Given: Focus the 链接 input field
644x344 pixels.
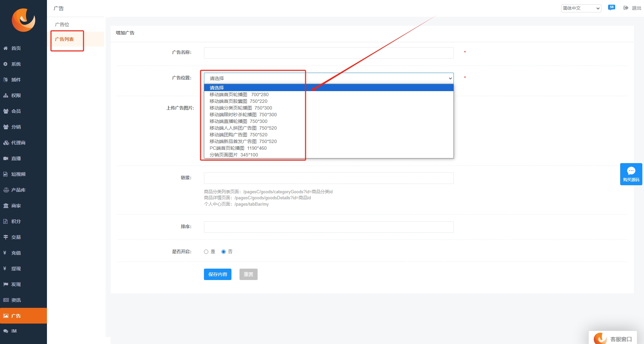Looking at the screenshot, I should (x=329, y=178).
